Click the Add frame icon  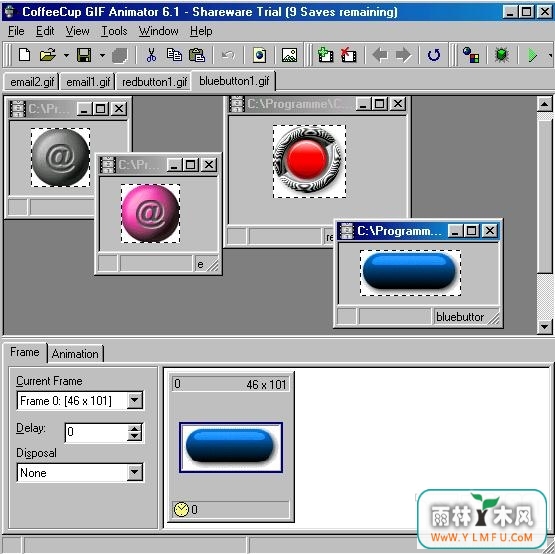[325, 55]
